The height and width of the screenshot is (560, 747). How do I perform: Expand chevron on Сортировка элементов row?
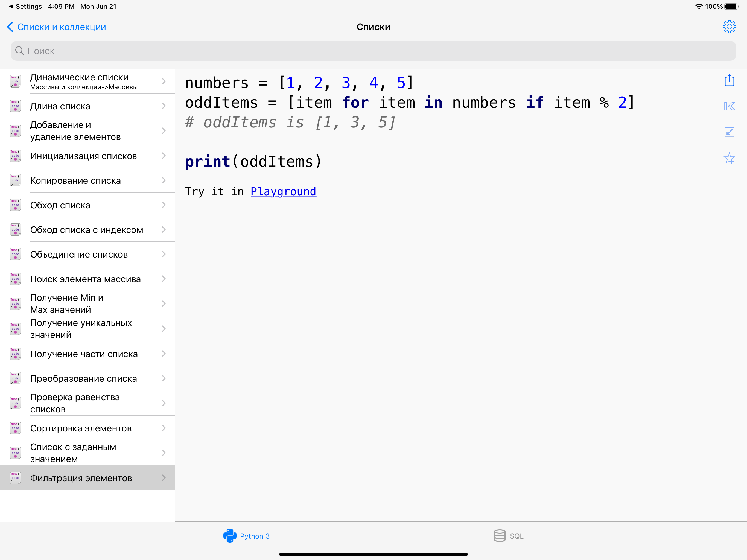click(164, 428)
